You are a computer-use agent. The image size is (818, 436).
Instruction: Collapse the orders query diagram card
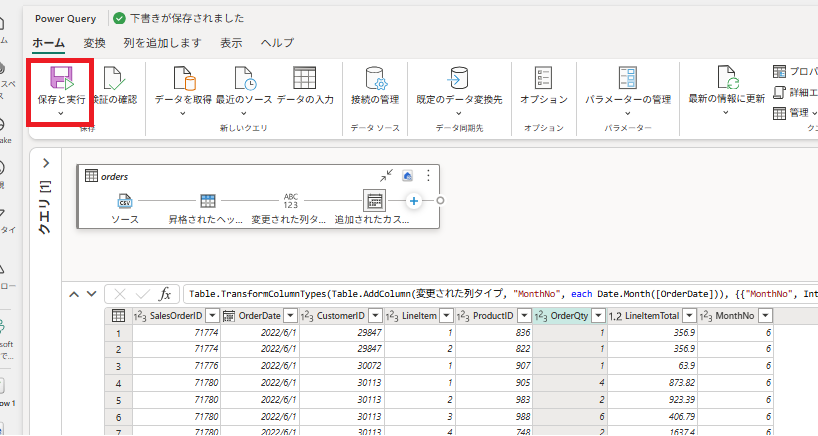point(386,176)
